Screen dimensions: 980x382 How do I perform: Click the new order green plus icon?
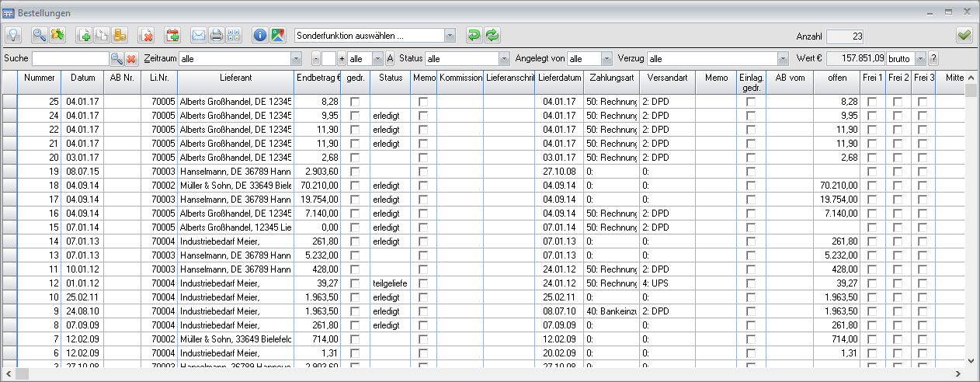[x=84, y=35]
